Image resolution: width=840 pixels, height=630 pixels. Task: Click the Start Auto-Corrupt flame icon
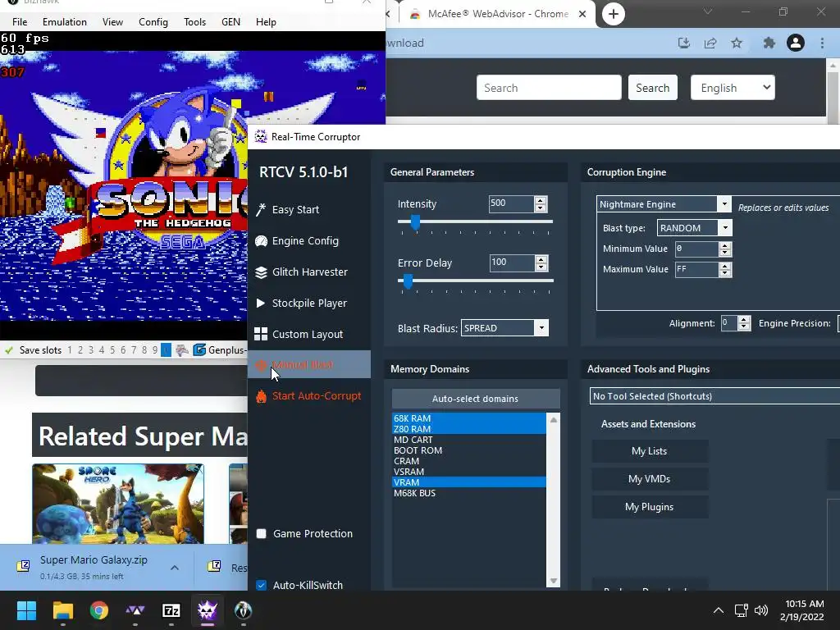[261, 396]
